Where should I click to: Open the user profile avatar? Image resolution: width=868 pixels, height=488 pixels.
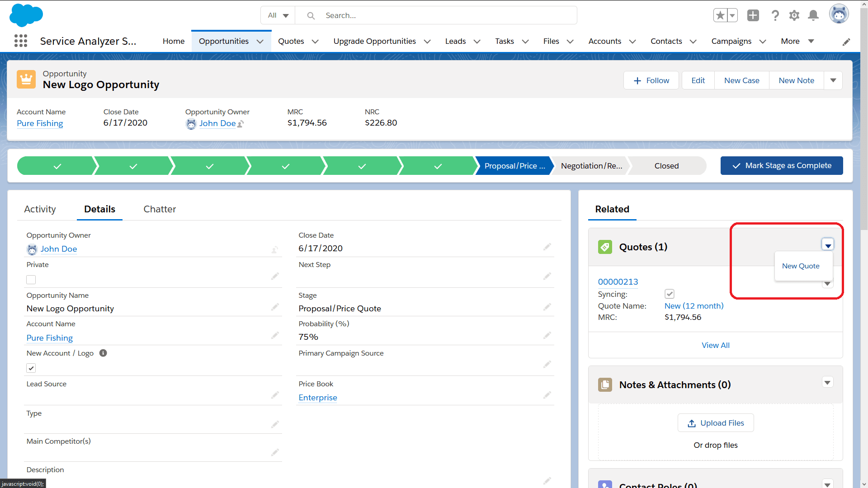click(839, 14)
